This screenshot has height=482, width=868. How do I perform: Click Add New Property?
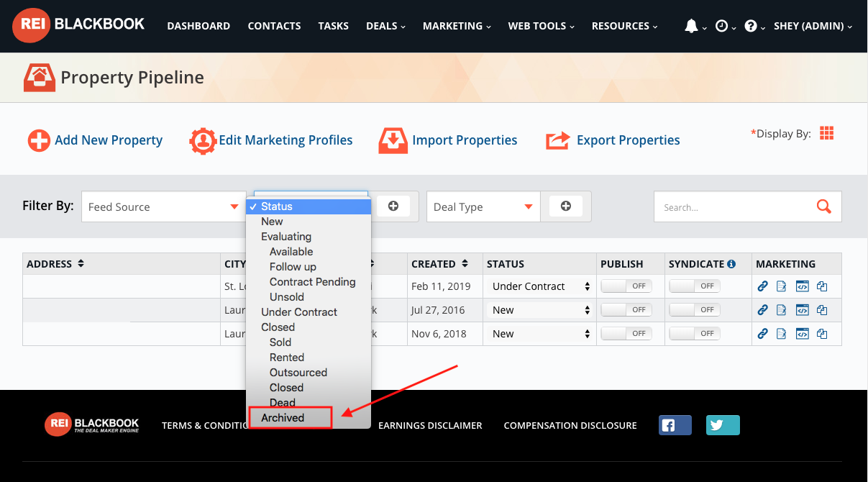coord(95,140)
